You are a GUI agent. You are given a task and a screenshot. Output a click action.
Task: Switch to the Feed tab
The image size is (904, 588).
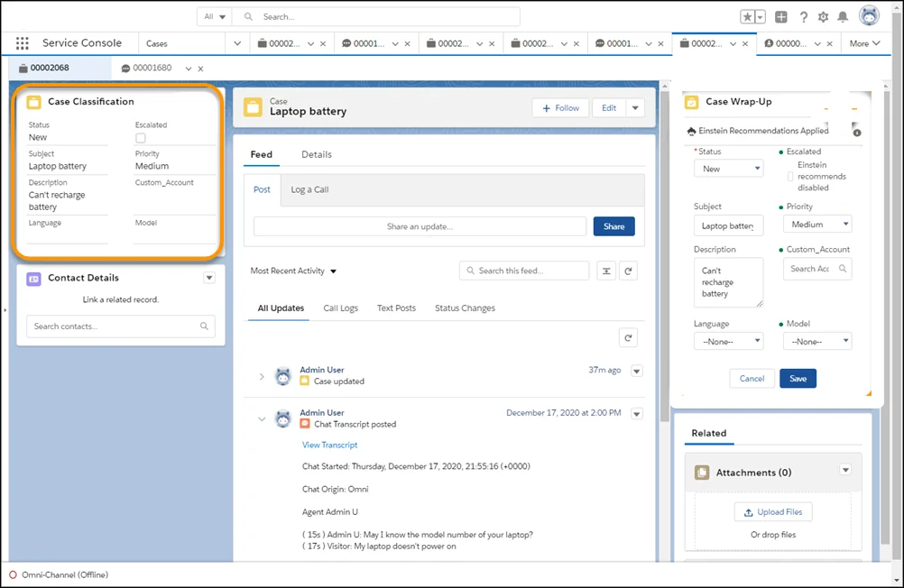261,154
